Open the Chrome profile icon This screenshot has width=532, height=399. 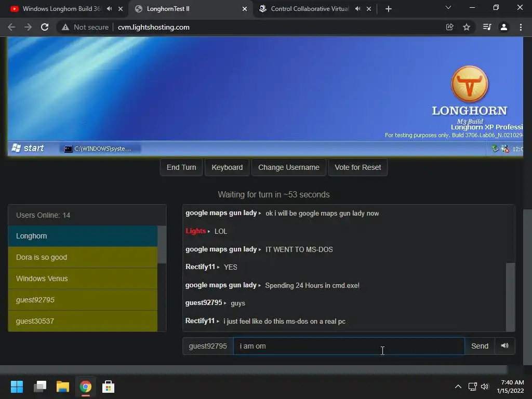(x=504, y=27)
